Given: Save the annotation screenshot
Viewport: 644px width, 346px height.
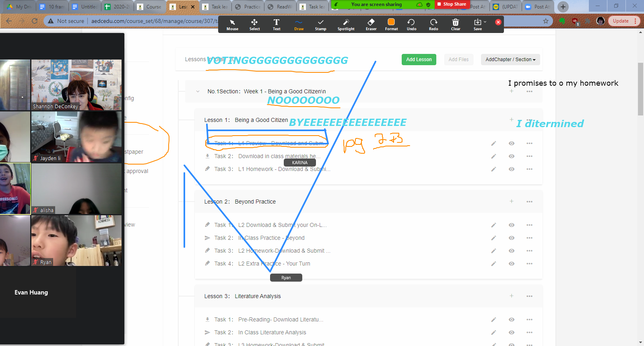Looking at the screenshot, I should tap(478, 25).
